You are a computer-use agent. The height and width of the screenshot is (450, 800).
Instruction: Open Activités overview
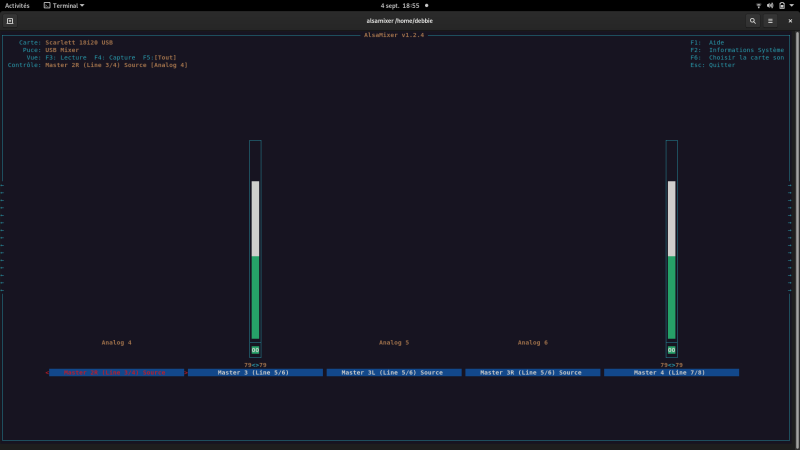click(17, 6)
